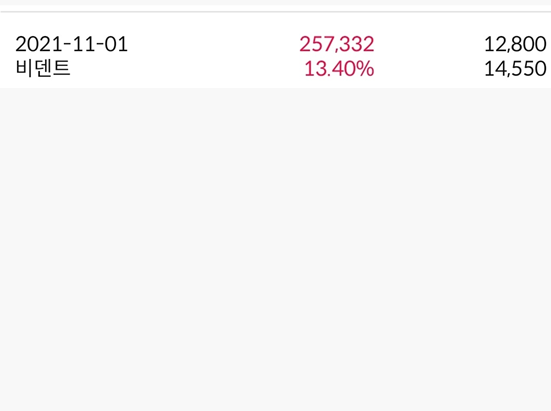Image resolution: width=551 pixels, height=411 pixels.
Task: Select the 14,550 price value
Action: pos(515,68)
